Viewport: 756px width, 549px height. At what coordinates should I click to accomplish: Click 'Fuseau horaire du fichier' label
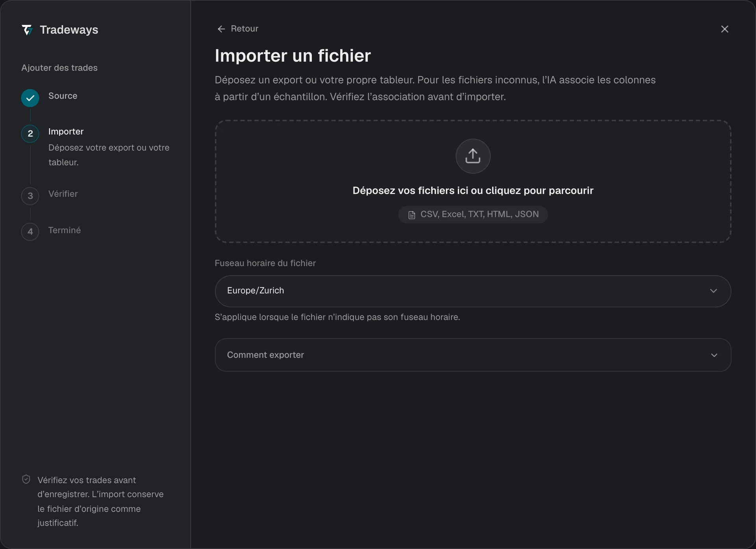[265, 263]
